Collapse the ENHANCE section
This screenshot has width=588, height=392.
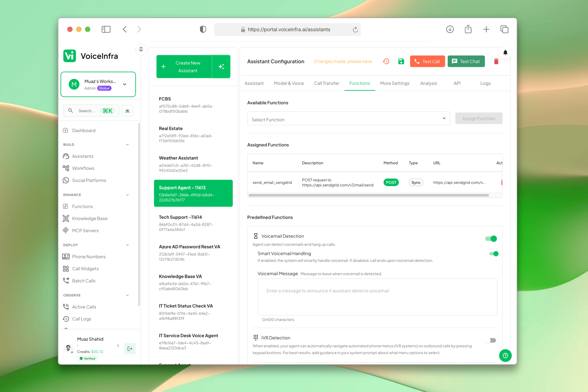click(127, 195)
